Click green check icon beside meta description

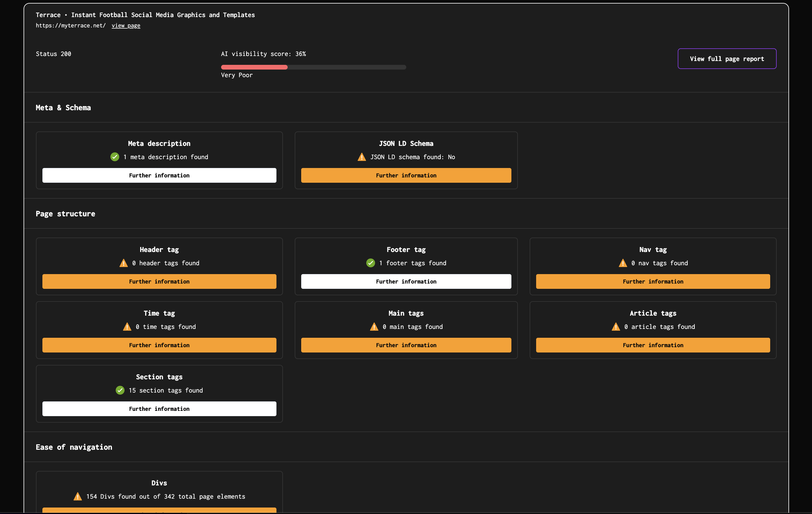click(x=115, y=157)
